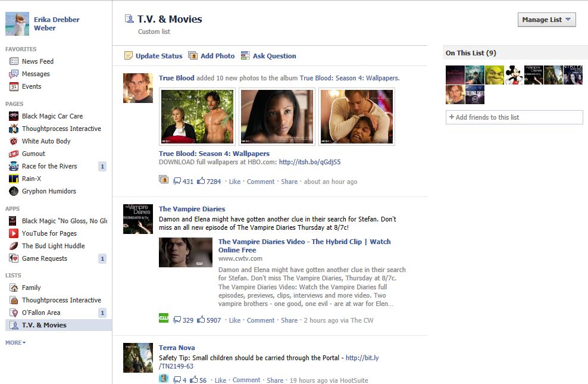The image size is (588, 384).
Task: Click the T.V. & Movies list icon in sidebar
Action: [x=14, y=325]
